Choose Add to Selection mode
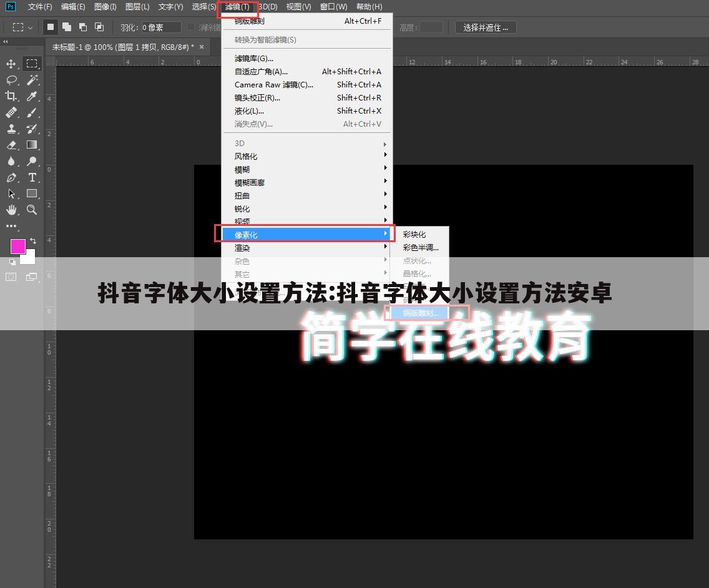 [67, 27]
